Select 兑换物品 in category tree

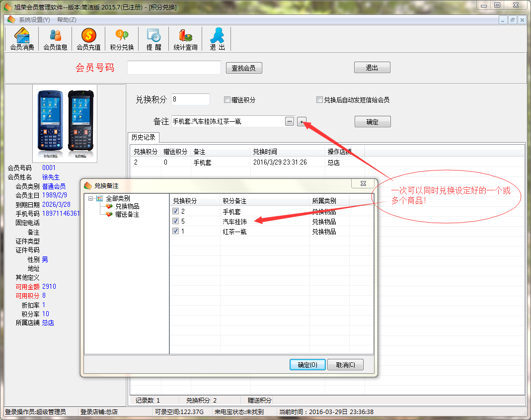click(x=127, y=206)
